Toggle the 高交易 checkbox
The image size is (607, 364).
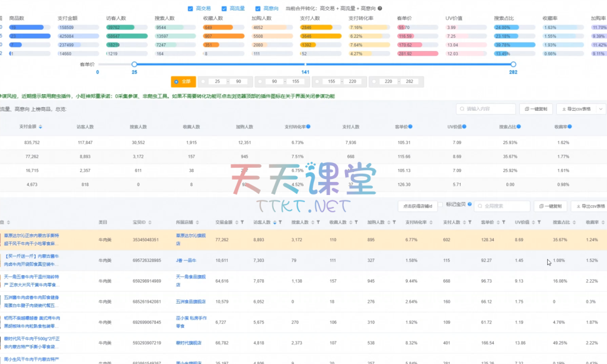pyautogui.click(x=190, y=9)
